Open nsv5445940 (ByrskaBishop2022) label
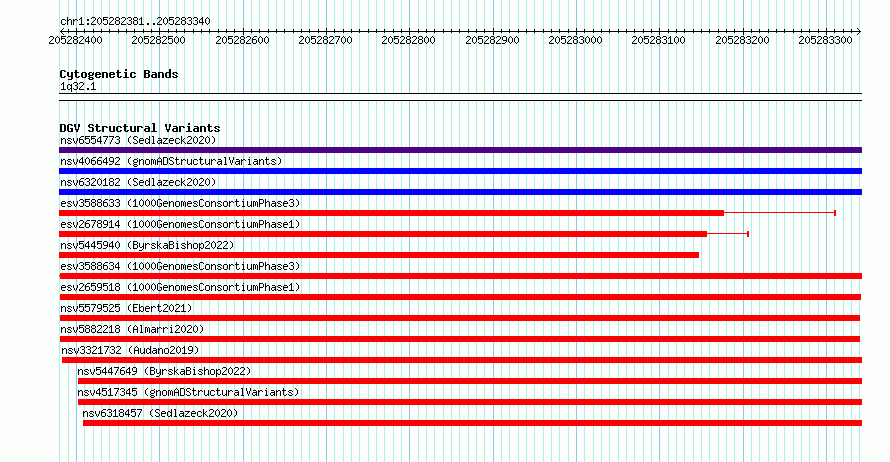This screenshot has width=890, height=462. pos(147,245)
